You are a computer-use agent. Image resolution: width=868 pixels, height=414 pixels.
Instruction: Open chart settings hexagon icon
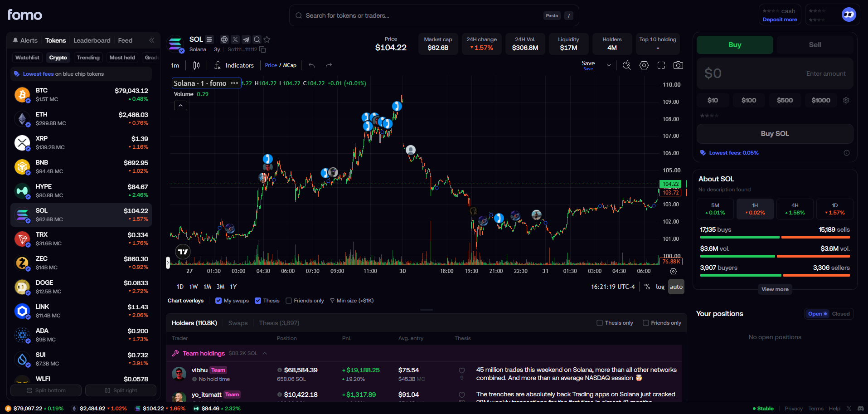644,65
